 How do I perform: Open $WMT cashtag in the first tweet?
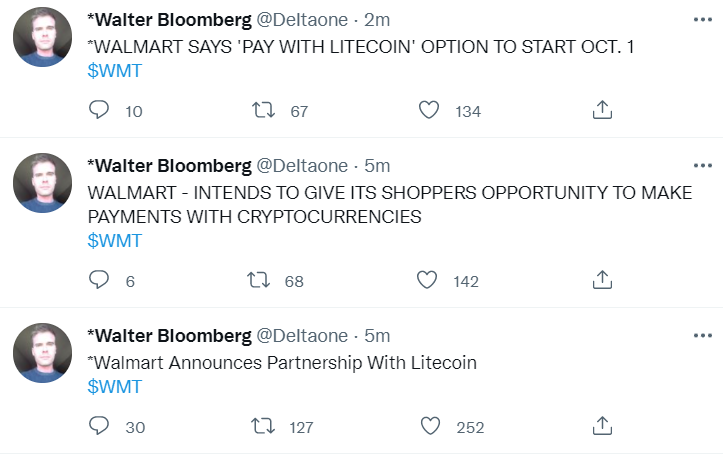tap(114, 71)
